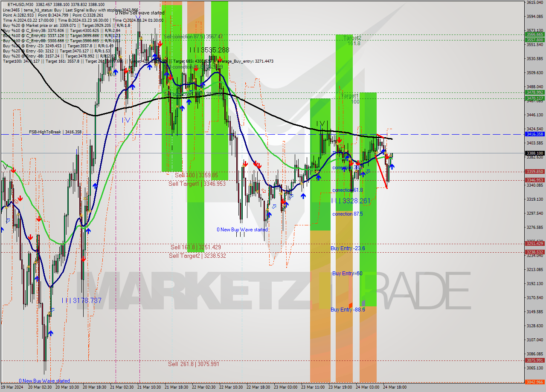Click the 'Sell correction 87.5 | 3567.47' label
This screenshot has width=546, height=392.
coord(193,37)
